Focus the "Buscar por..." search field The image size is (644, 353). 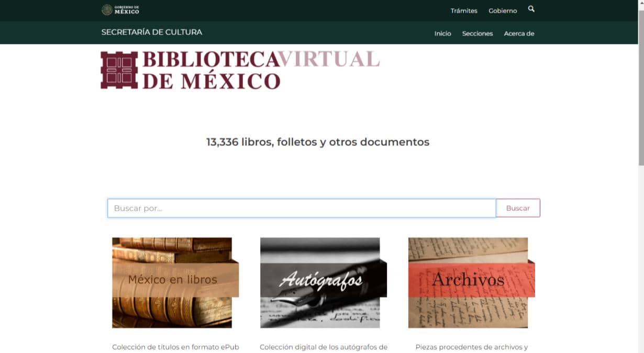(302, 208)
